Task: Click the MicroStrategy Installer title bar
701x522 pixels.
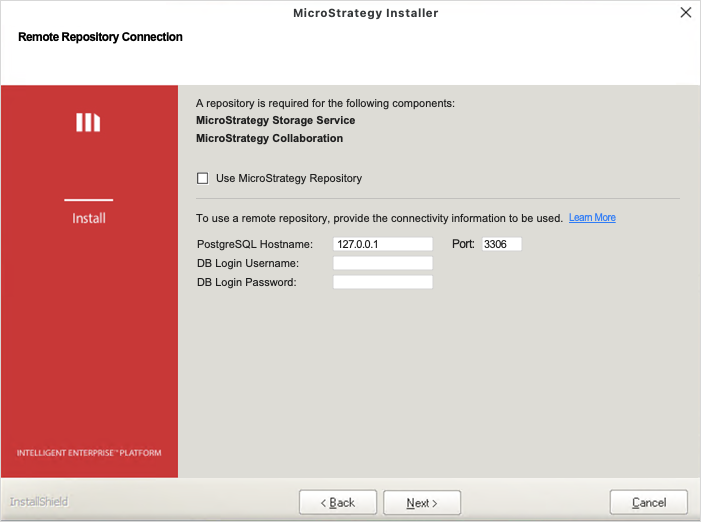Action: 365,13
